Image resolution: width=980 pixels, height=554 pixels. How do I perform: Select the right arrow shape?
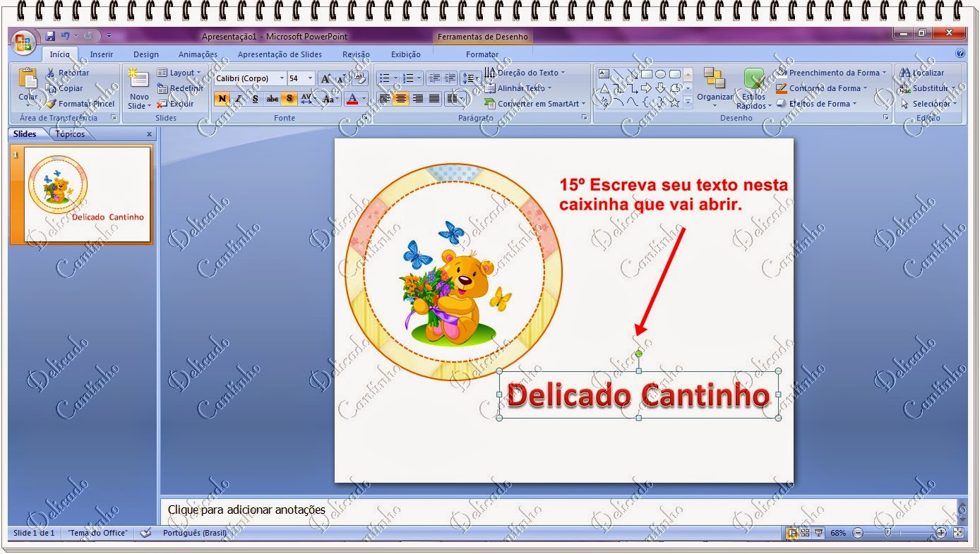click(646, 88)
